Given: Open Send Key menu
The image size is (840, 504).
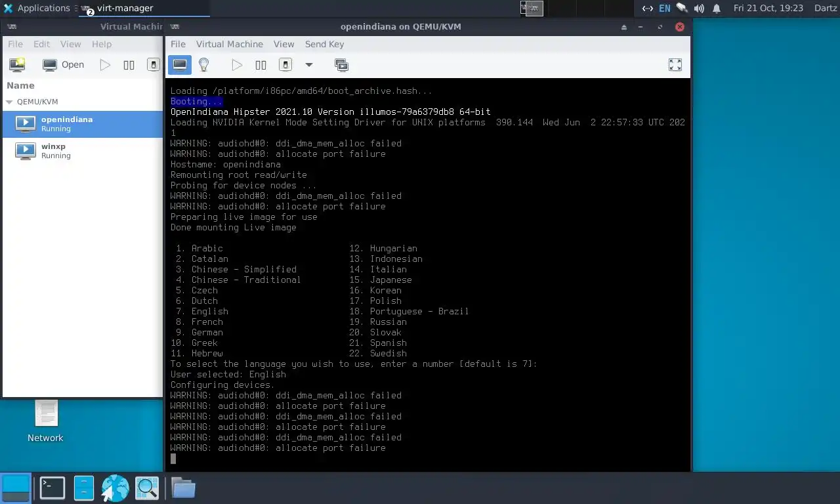Looking at the screenshot, I should [x=324, y=44].
